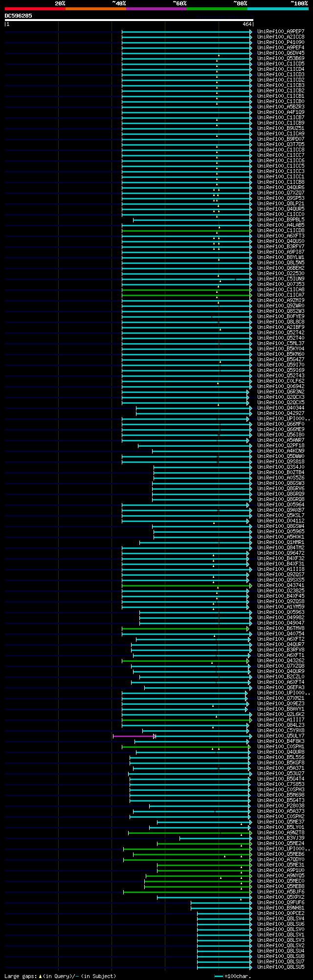
Task: Click the red ~20% identity legend segment
Action: pos(35,9)
